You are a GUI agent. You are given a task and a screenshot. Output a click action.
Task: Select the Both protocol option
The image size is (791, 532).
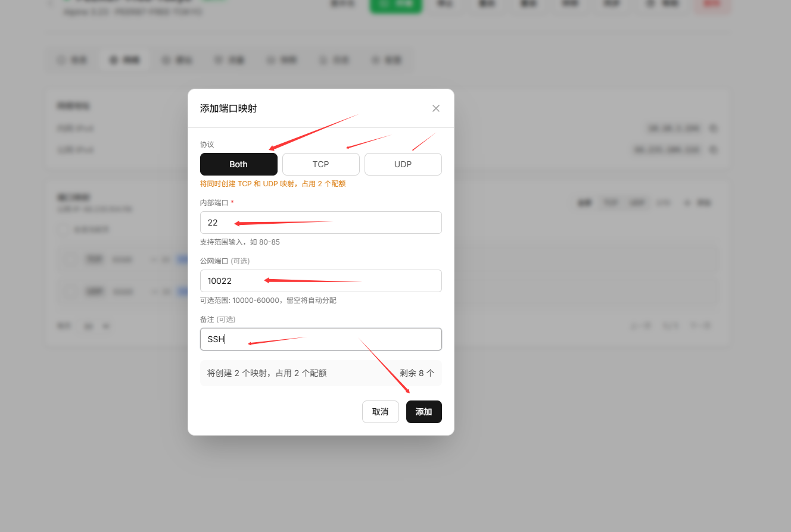pyautogui.click(x=238, y=164)
